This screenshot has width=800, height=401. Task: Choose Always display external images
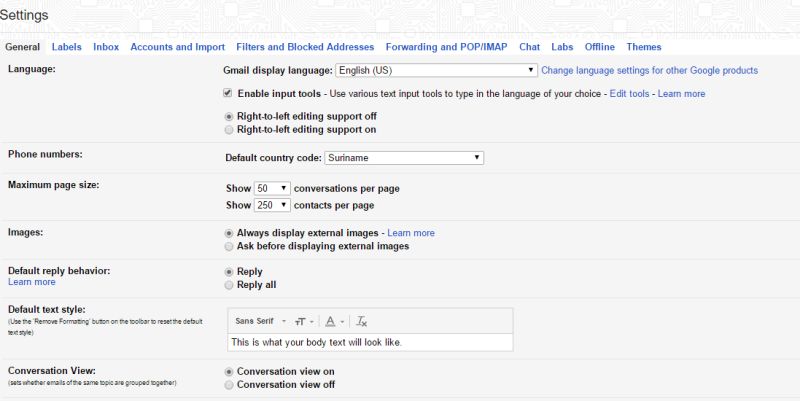coord(229,233)
